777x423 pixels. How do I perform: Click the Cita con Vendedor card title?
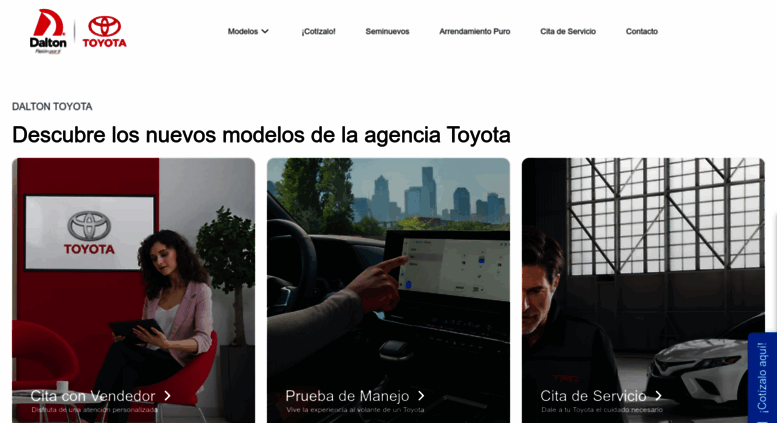coord(93,396)
